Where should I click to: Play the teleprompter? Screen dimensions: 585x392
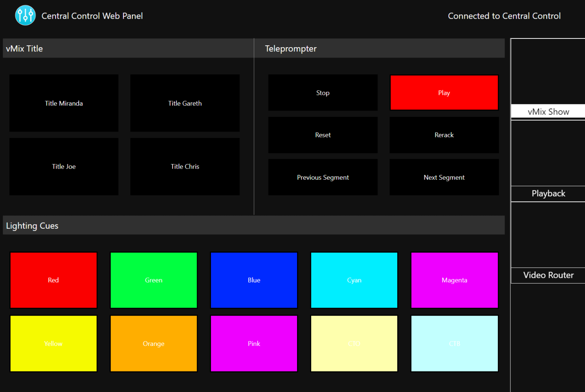pos(444,92)
